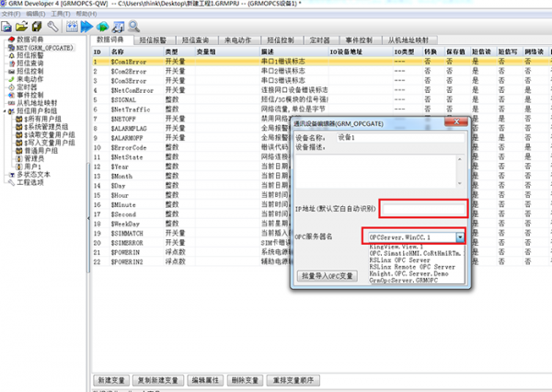Choose OPC.SimaticHMI.CoRtHmiRTm from the OPC list
552x392 pixels.
[x=416, y=253]
